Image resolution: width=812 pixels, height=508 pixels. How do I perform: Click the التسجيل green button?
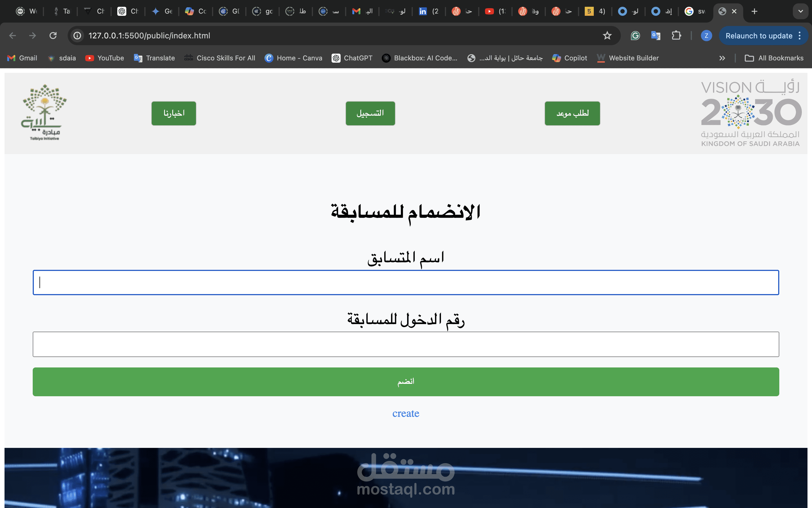pyautogui.click(x=370, y=113)
